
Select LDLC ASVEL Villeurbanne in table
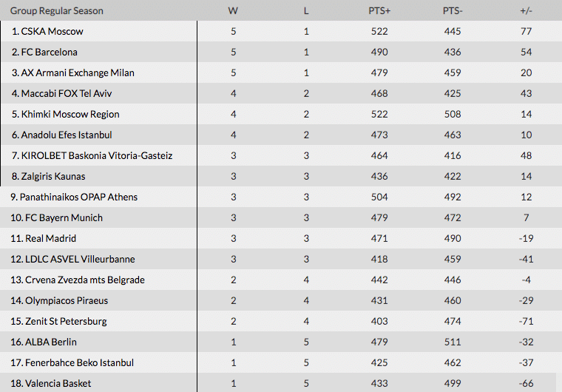[80, 260]
